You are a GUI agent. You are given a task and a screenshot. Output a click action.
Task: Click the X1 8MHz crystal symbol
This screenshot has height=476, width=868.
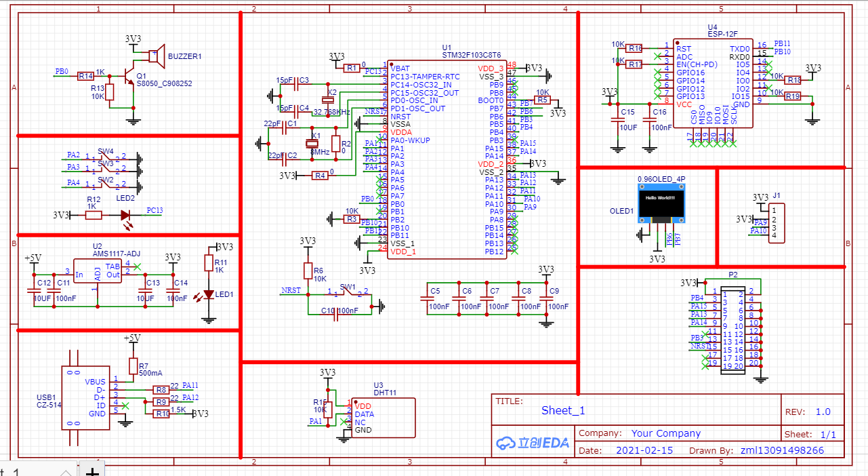tap(314, 143)
